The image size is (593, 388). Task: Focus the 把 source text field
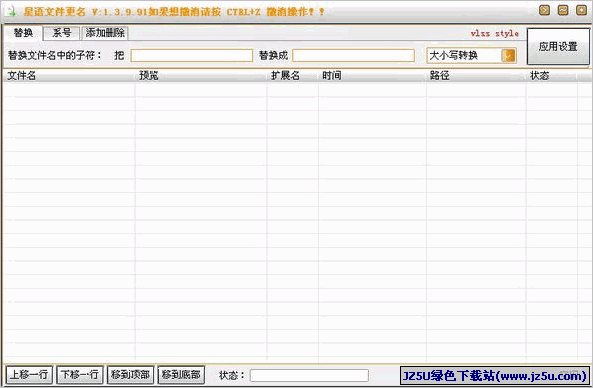click(192, 56)
